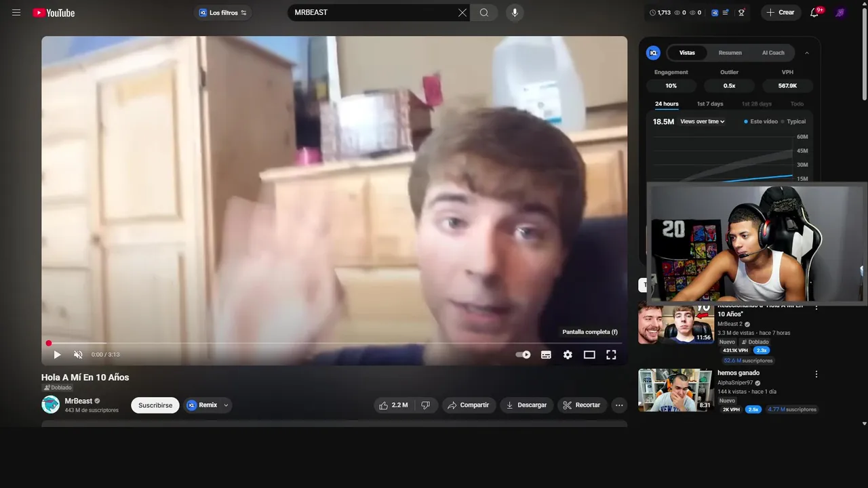Open the MrBeast 2 channel link
The width and height of the screenshot is (868, 488).
click(730, 324)
